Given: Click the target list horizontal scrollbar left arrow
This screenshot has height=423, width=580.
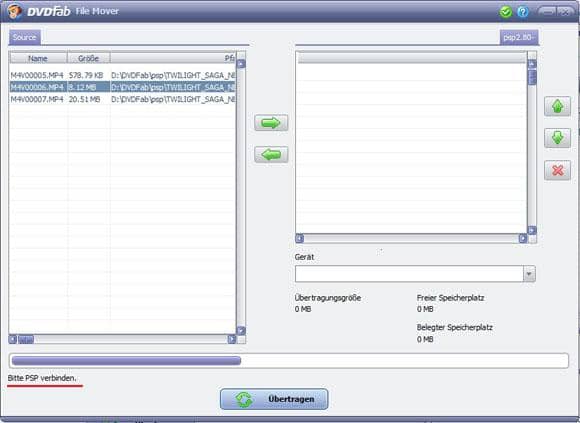Looking at the screenshot, I should (300, 239).
